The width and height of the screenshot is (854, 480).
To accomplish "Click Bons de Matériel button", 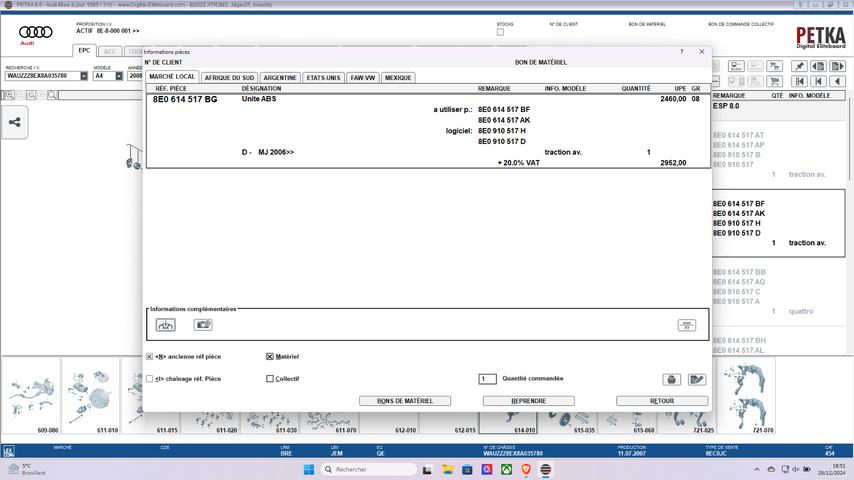I will (405, 401).
